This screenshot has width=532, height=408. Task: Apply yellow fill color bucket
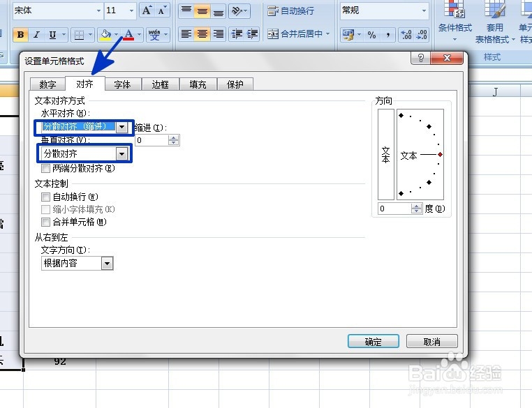(x=106, y=35)
